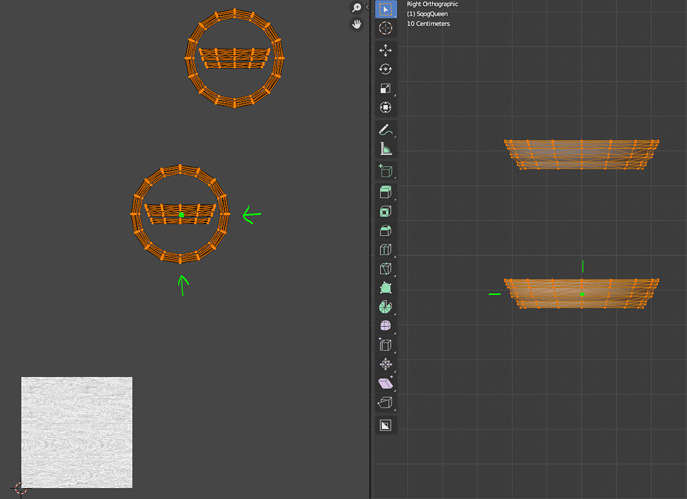Click the upper ring UV island
The height and width of the screenshot is (499, 687).
click(x=234, y=58)
